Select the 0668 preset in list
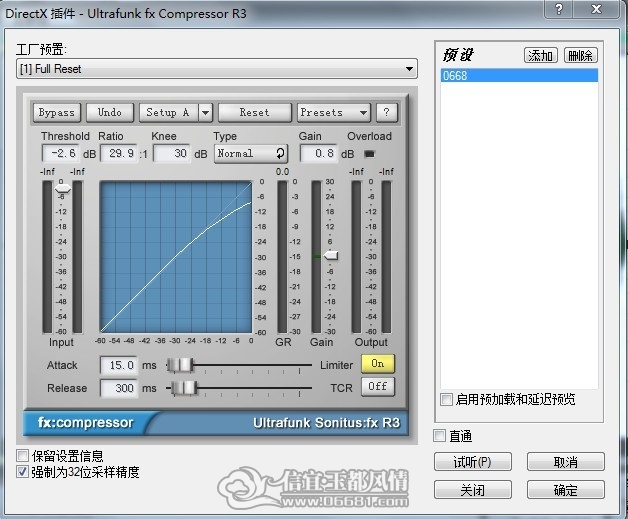 519,75
